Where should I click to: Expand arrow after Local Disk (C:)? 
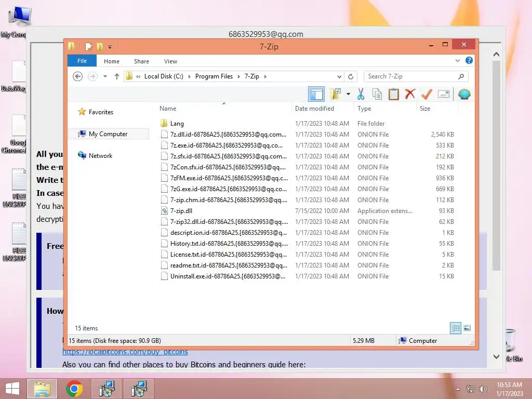click(x=189, y=77)
